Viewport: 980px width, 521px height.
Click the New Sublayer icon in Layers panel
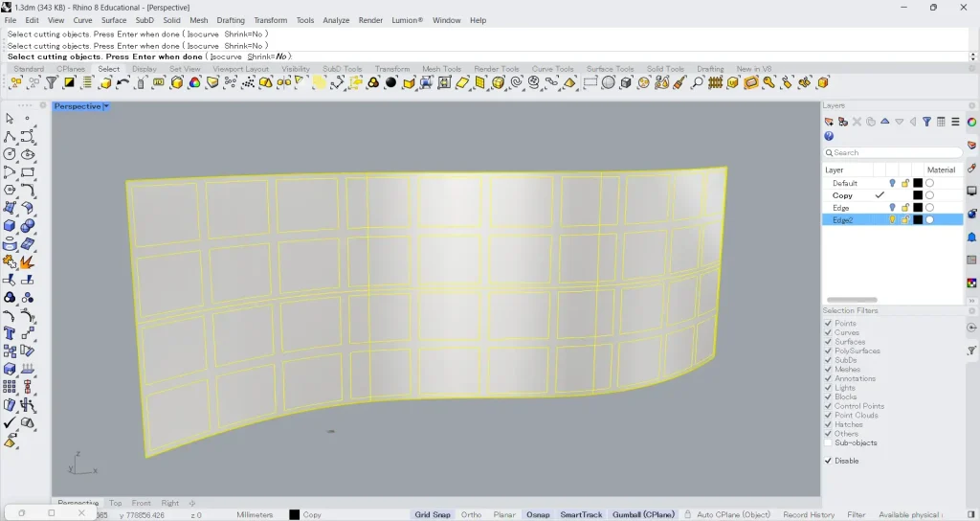pos(843,122)
